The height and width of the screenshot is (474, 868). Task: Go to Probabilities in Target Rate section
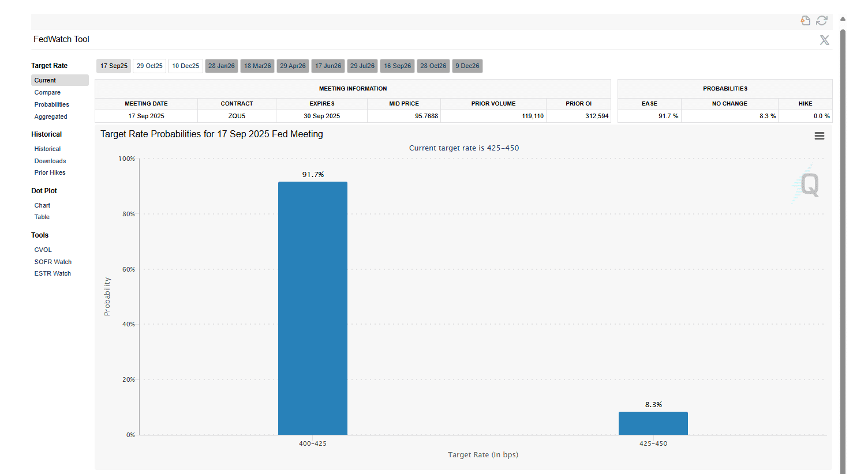click(x=51, y=104)
